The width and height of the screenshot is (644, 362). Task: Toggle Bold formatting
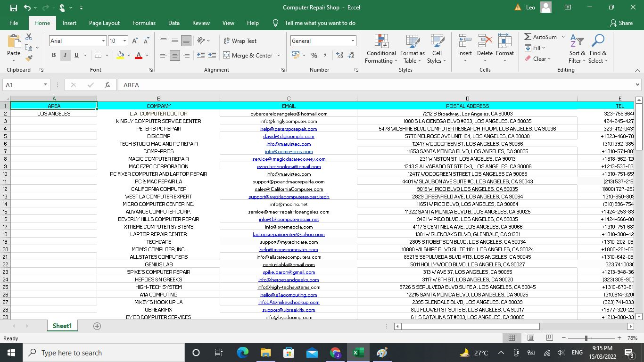pos(54,55)
